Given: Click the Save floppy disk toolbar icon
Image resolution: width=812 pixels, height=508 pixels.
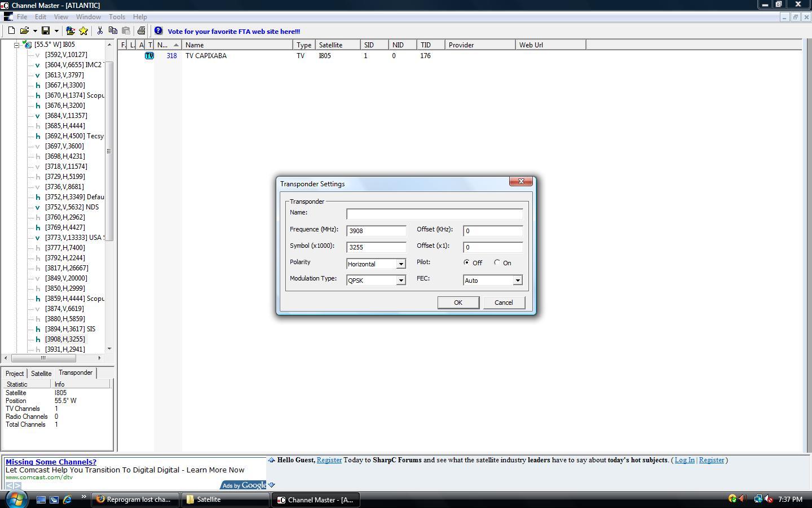Looking at the screenshot, I should point(46,30).
